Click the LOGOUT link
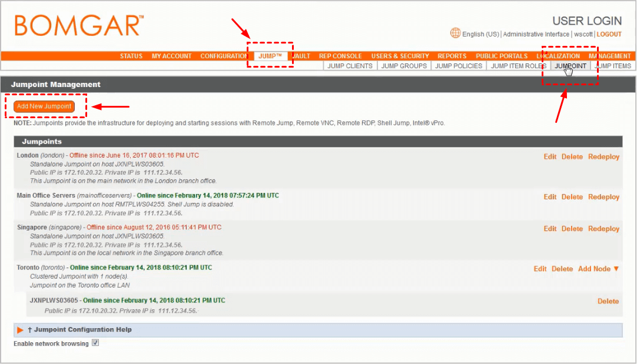The image size is (637, 364). tap(609, 34)
